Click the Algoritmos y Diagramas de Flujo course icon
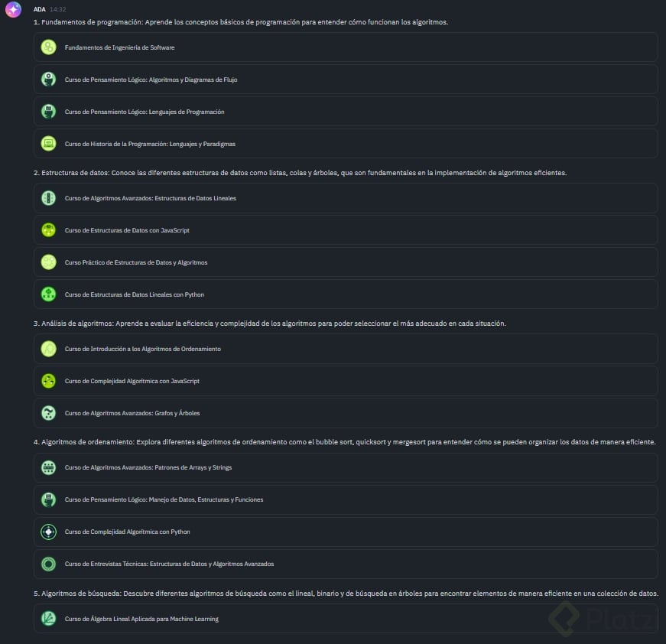666x644 pixels. pyautogui.click(x=49, y=80)
